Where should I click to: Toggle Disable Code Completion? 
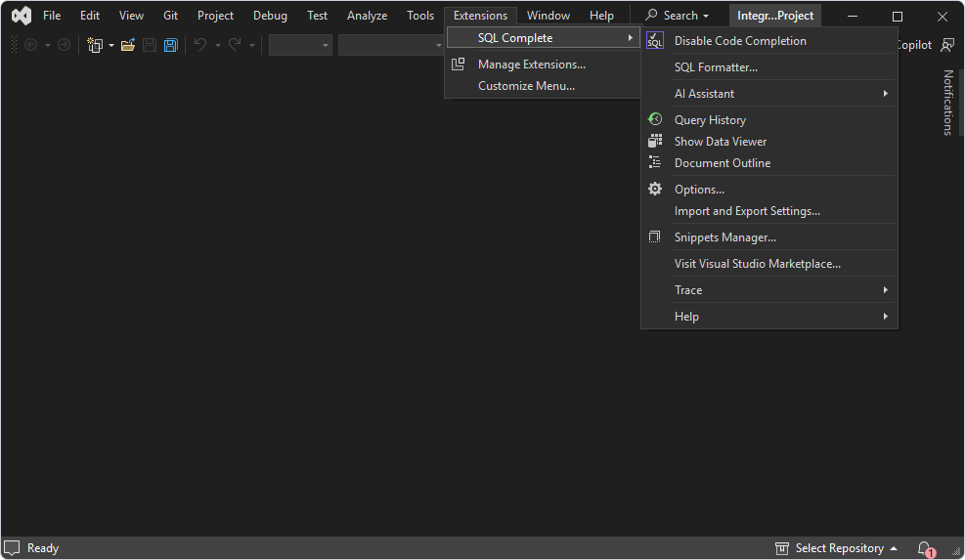click(x=768, y=41)
